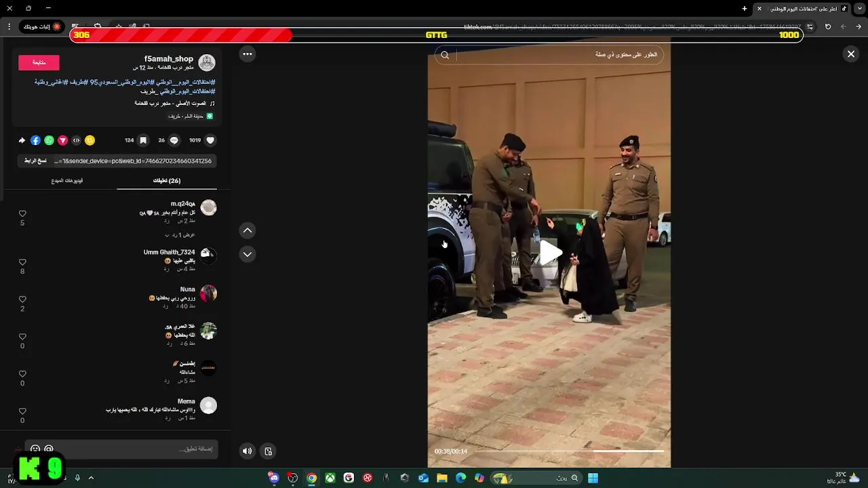This screenshot has width=868, height=488.
Task: Show hidden system tray icons chevron
Action: (91, 478)
